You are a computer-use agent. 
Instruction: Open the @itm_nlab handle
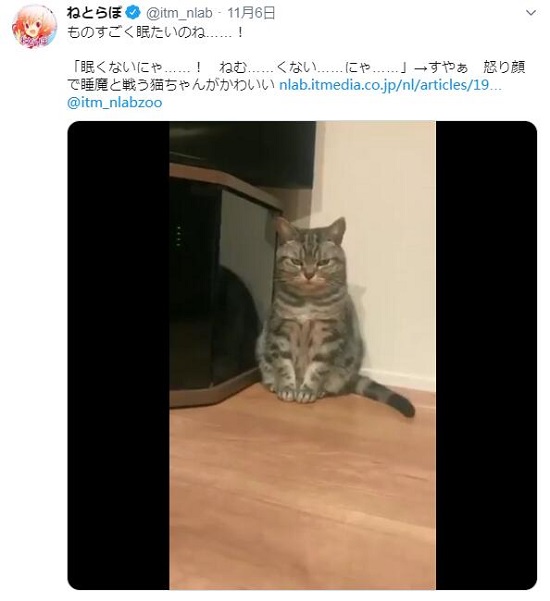(x=179, y=13)
